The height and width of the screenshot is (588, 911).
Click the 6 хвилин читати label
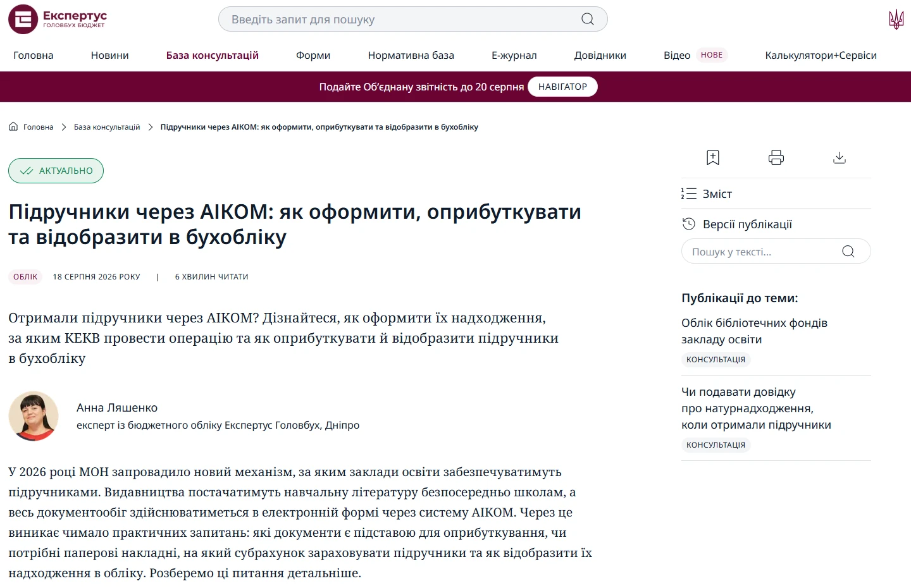(x=212, y=277)
